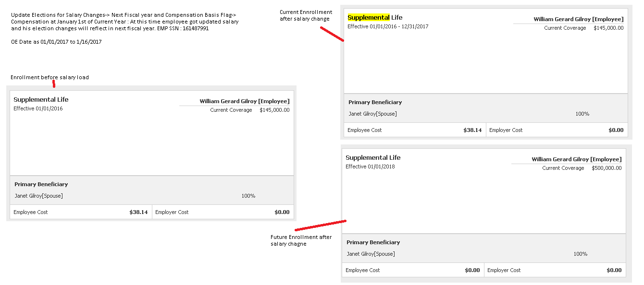Click the OE Date as 01/01/2017 line
The width and height of the screenshot is (644, 285).
coord(56,42)
